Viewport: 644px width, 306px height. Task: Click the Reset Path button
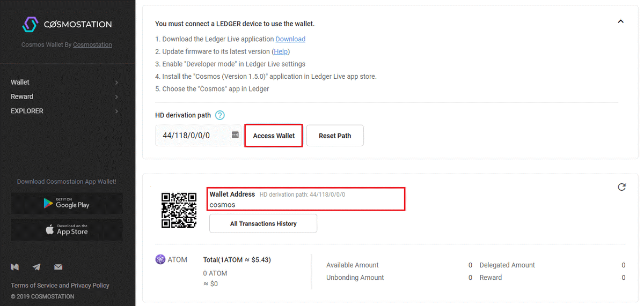pos(335,136)
